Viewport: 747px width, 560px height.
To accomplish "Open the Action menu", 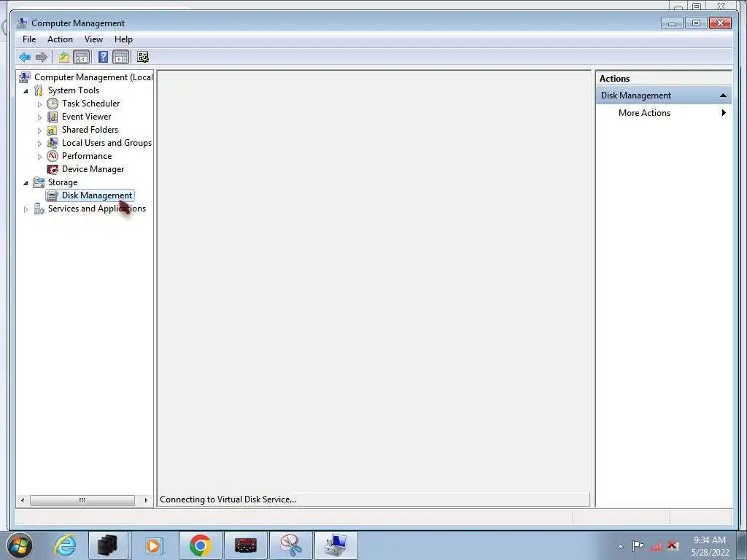I will point(60,39).
